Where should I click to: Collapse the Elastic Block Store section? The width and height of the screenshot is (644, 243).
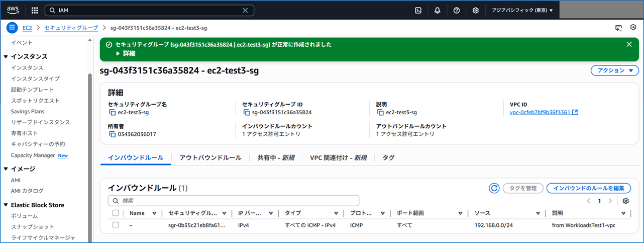[x=6, y=205]
